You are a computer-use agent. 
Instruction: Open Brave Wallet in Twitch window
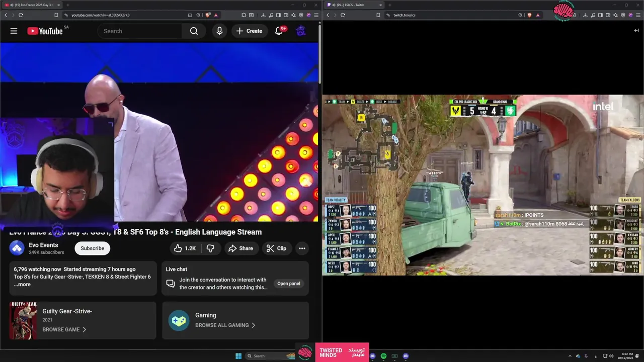coord(608,15)
